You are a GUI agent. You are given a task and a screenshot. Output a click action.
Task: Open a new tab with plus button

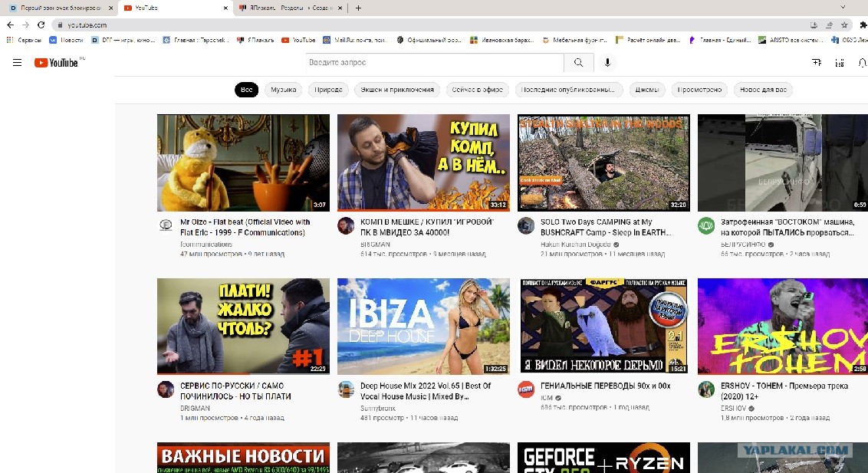point(358,8)
